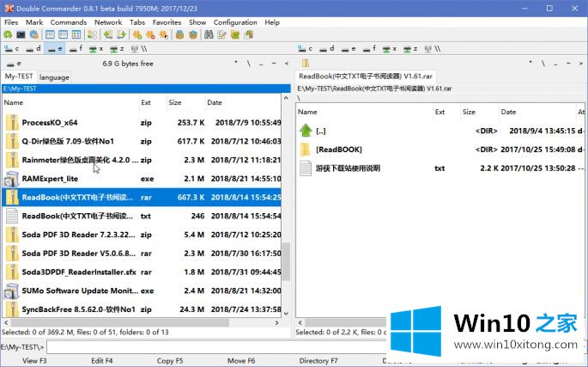
Task: Open network location button in left drive bar
Action: tap(140, 49)
